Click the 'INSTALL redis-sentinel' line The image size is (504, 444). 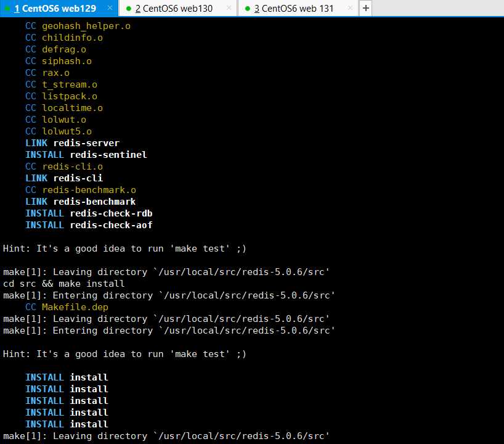click(86, 155)
